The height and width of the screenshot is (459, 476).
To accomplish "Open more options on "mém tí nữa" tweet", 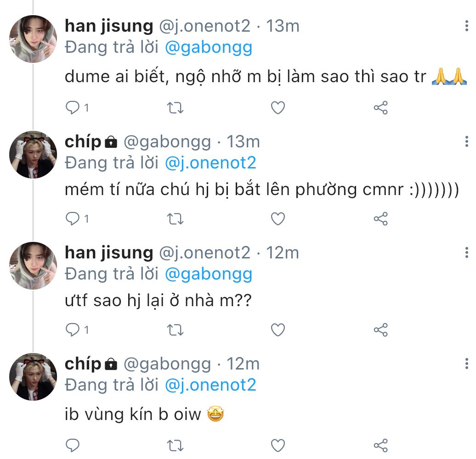I will 467,142.
